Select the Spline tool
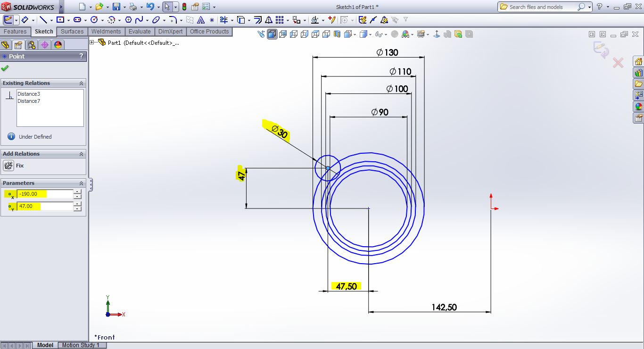 [x=139, y=20]
